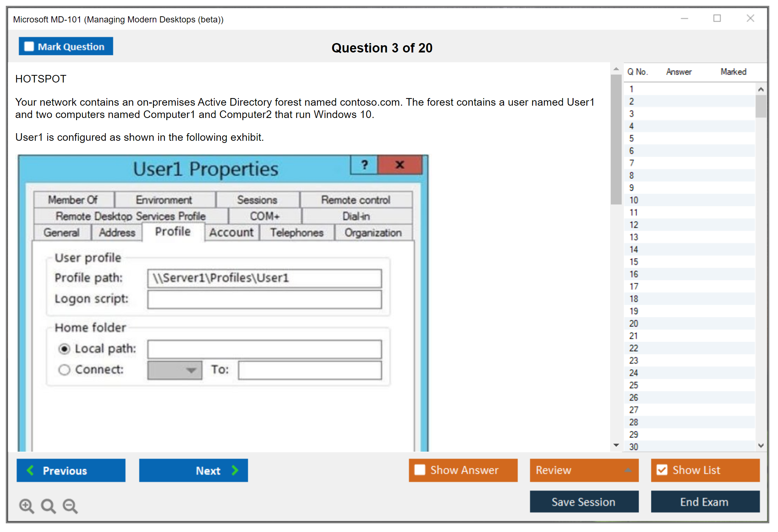
Task: Enable the Show Answer checkbox
Action: click(x=420, y=470)
